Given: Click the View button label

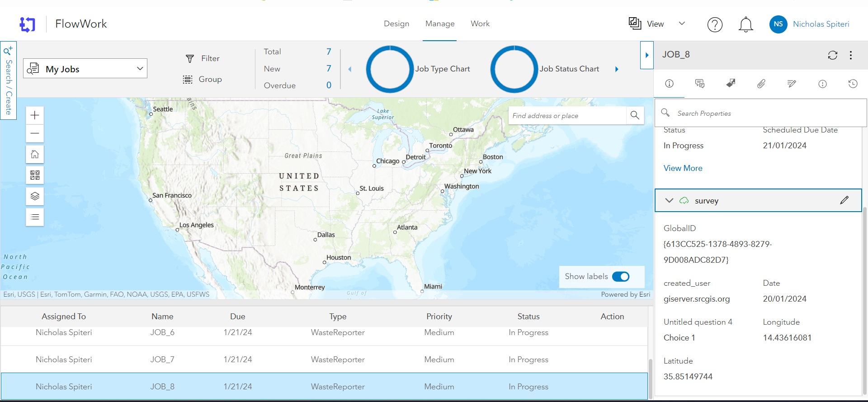Looking at the screenshot, I should [655, 24].
